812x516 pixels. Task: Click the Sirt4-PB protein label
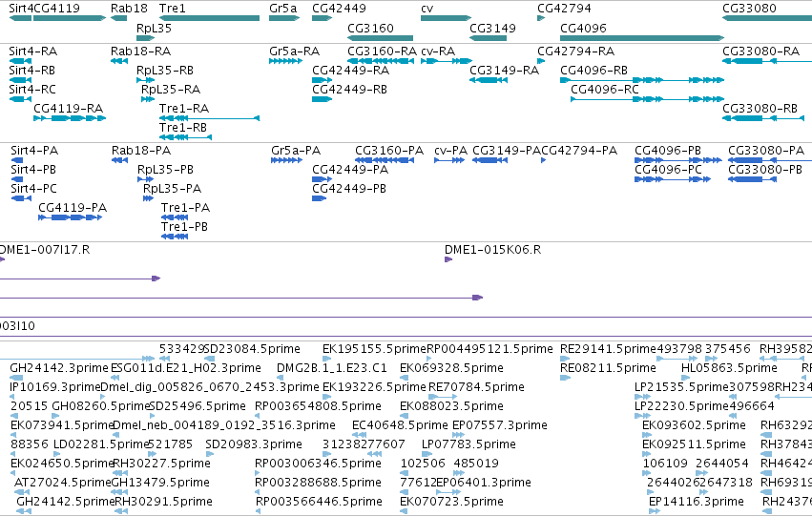(x=33, y=170)
